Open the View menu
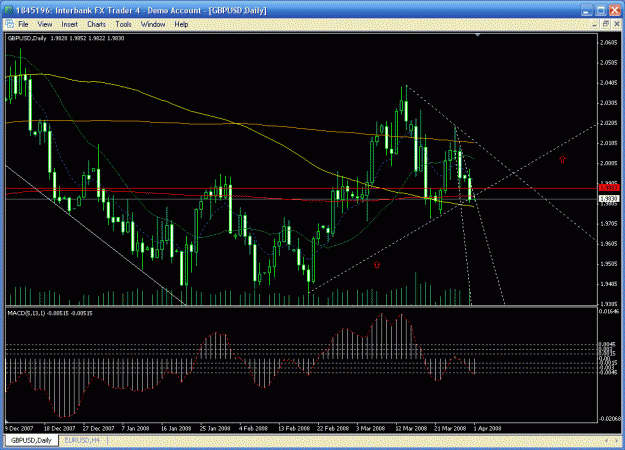Screen dimensions: 625x450 click(x=45, y=24)
